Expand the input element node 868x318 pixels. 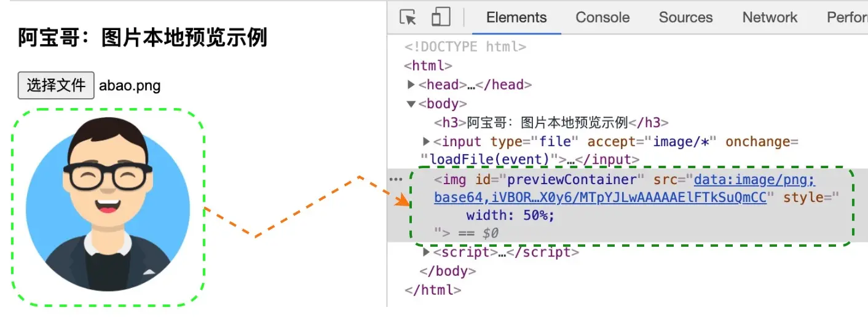click(x=427, y=142)
